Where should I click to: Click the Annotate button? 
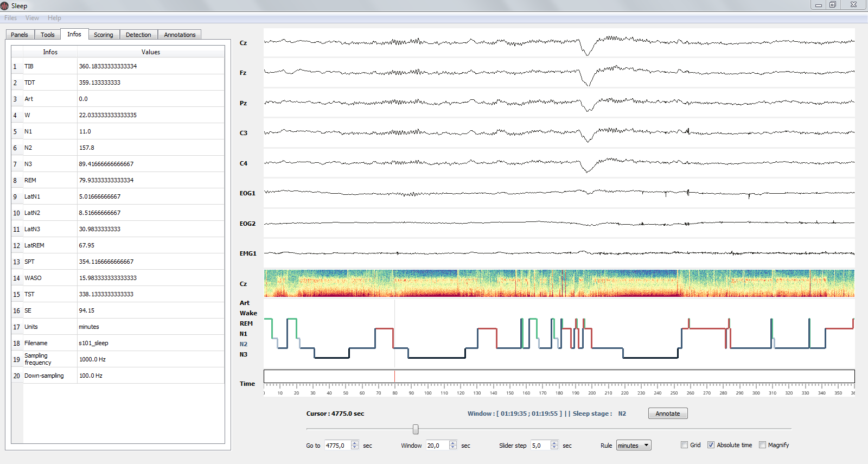pos(668,414)
